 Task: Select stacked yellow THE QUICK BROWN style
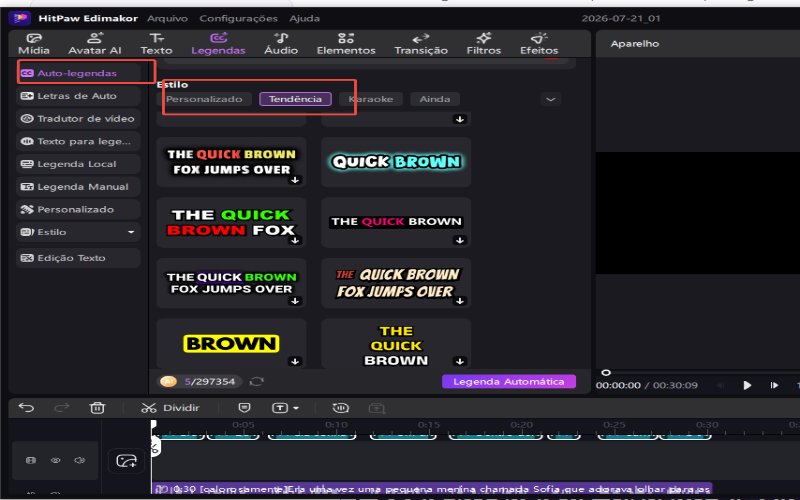396,343
